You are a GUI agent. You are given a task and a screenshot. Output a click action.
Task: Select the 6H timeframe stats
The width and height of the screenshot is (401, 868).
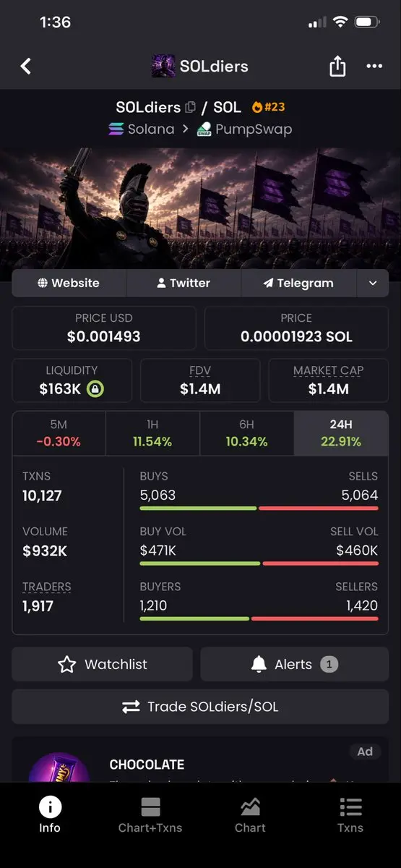coord(246,433)
